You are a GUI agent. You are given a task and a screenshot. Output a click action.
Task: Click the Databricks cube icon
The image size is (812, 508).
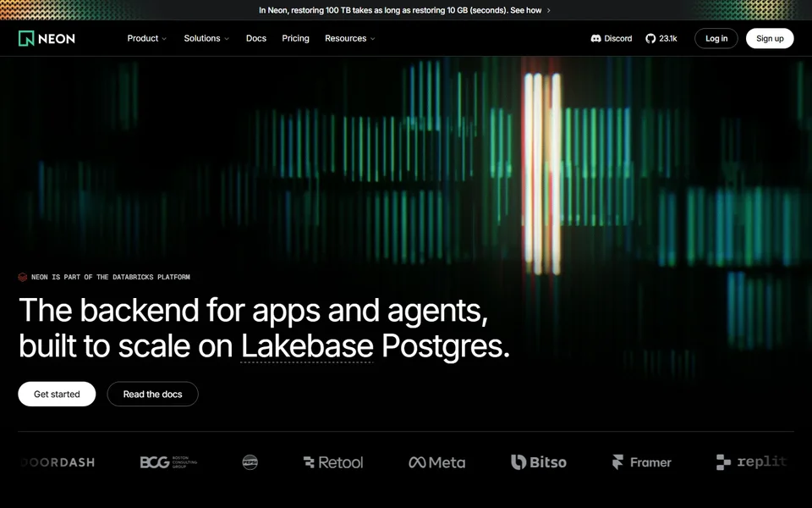pos(23,278)
